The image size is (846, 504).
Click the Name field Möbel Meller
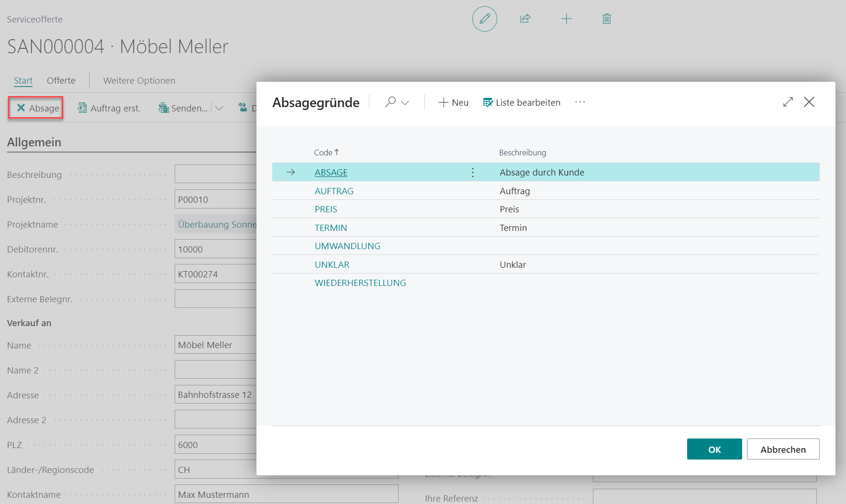coord(216,345)
